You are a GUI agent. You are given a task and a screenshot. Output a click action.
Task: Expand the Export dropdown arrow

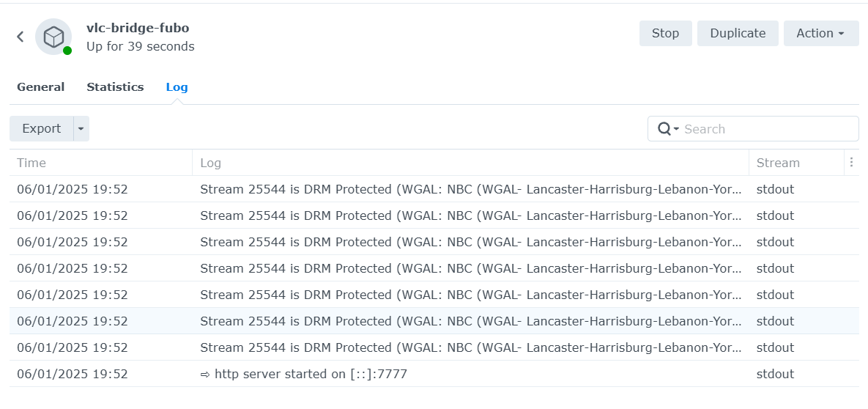81,129
